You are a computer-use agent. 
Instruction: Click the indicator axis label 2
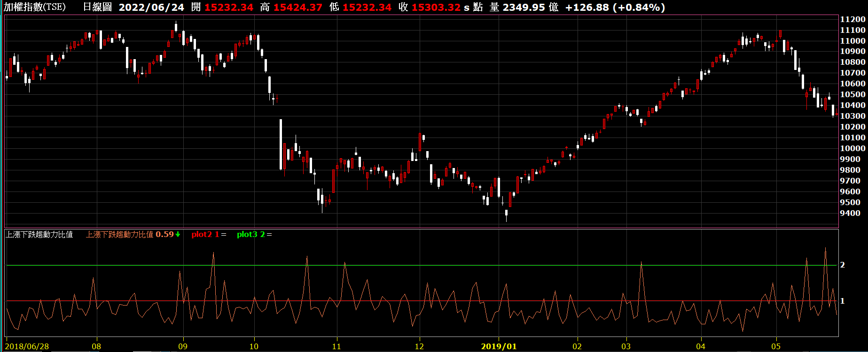843,265
